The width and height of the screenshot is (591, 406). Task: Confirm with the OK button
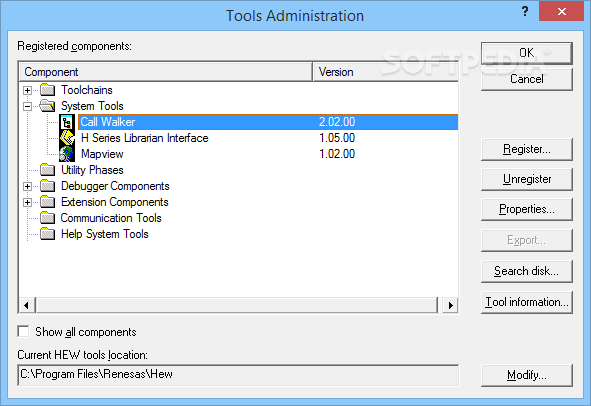pos(527,53)
